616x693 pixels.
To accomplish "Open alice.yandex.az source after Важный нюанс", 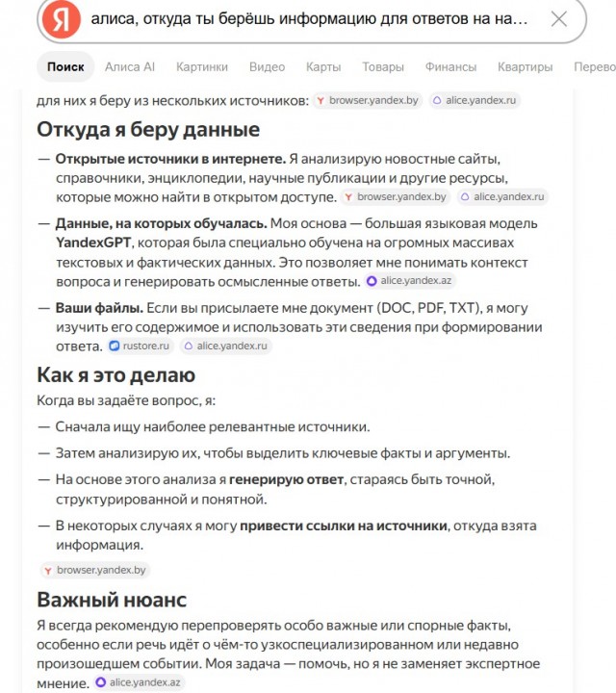I will [139, 682].
